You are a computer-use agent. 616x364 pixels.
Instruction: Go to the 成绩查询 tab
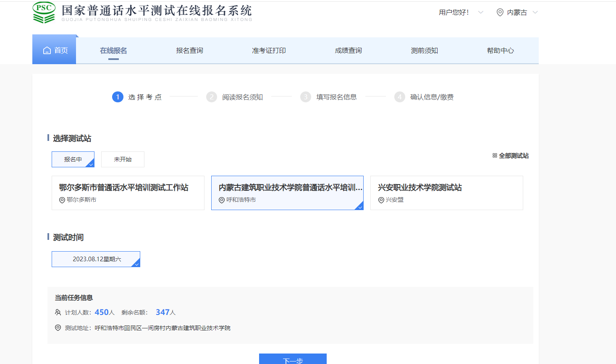click(x=348, y=51)
